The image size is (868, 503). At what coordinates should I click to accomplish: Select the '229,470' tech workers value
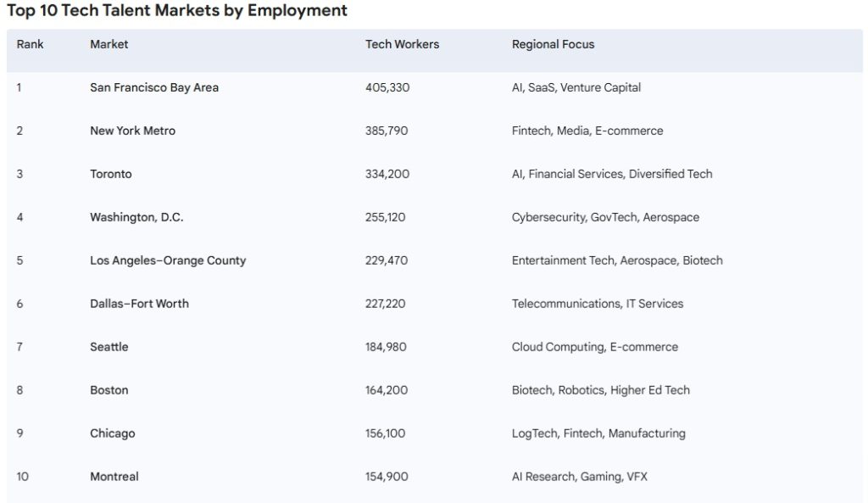[x=387, y=260]
